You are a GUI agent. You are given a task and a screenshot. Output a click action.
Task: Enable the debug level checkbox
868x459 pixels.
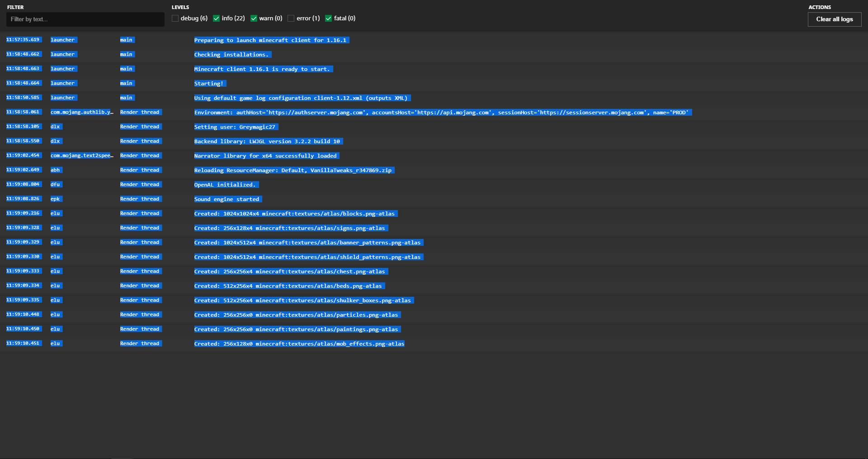[175, 19]
